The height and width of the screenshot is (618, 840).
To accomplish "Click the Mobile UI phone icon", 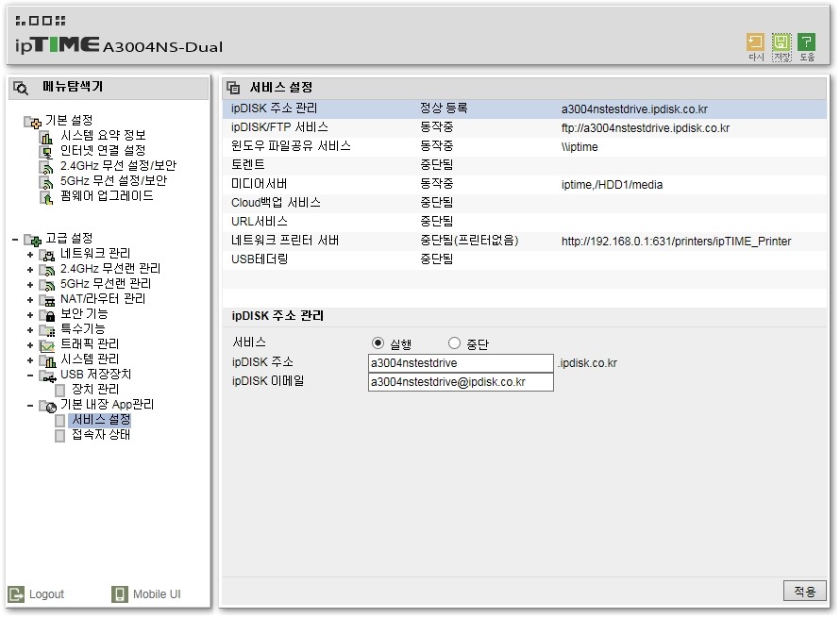I will coord(120,593).
